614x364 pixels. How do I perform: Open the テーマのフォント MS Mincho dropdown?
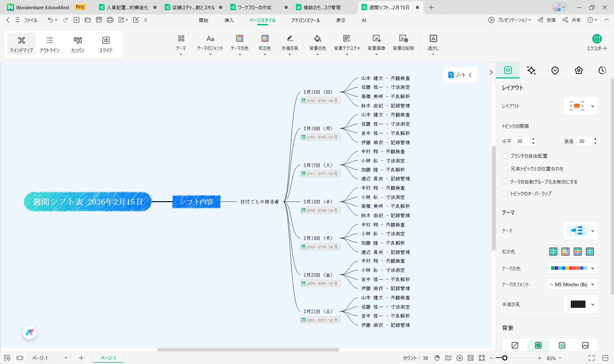(572, 284)
